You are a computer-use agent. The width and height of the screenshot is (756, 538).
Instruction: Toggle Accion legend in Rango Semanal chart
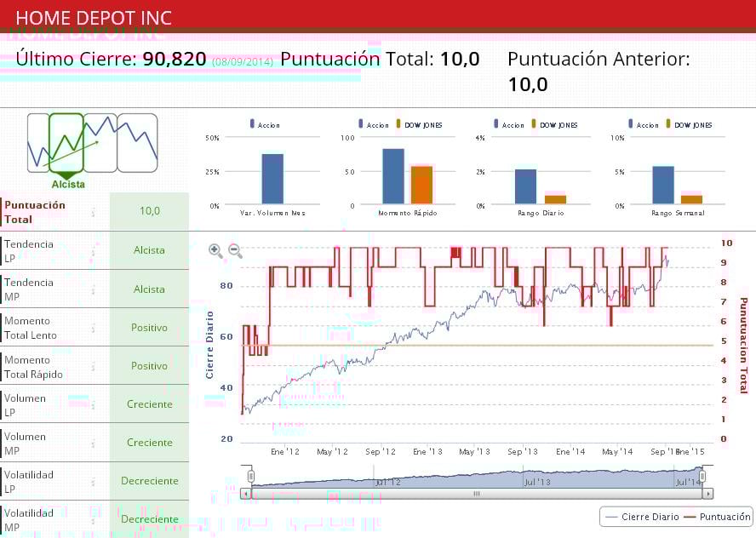click(x=644, y=124)
